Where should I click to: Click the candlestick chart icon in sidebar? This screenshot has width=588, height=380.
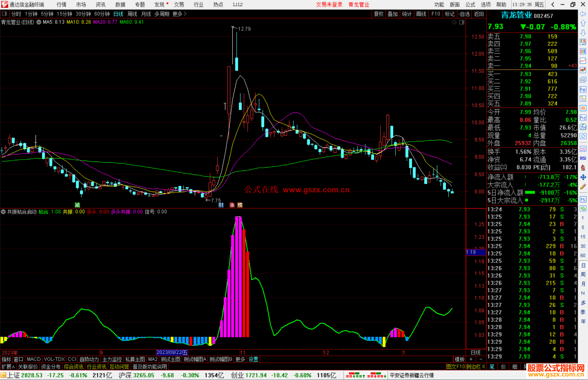click(x=583, y=70)
